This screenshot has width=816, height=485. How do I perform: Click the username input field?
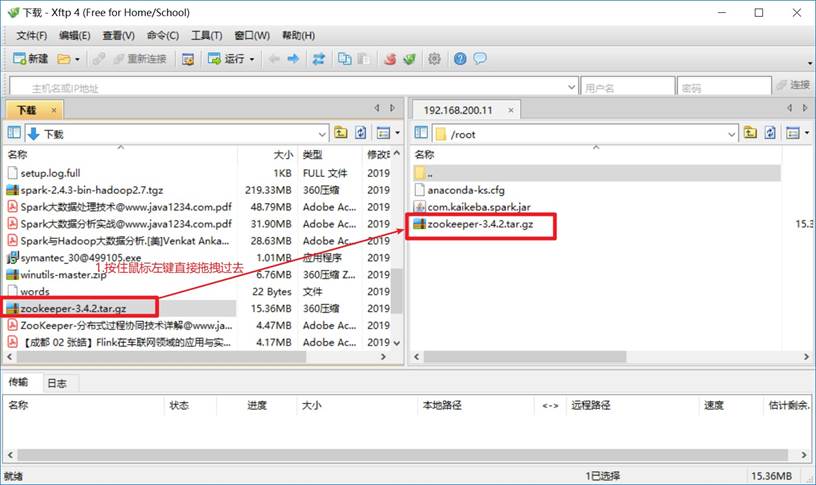tap(627, 87)
